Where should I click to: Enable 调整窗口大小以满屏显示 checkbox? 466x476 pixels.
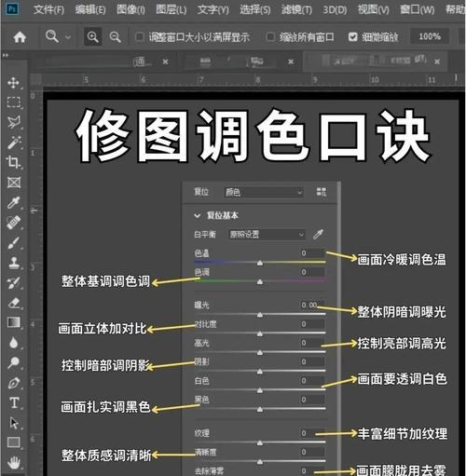(x=140, y=37)
